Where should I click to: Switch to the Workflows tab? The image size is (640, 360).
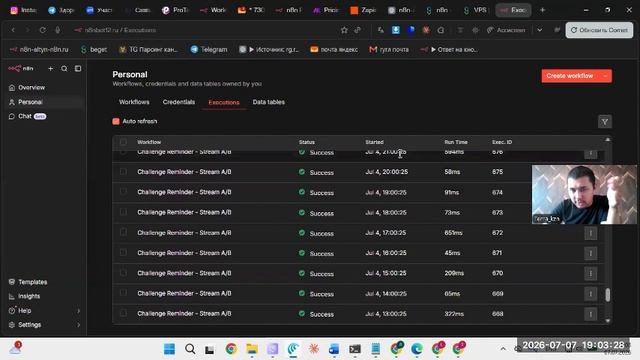pos(134,102)
